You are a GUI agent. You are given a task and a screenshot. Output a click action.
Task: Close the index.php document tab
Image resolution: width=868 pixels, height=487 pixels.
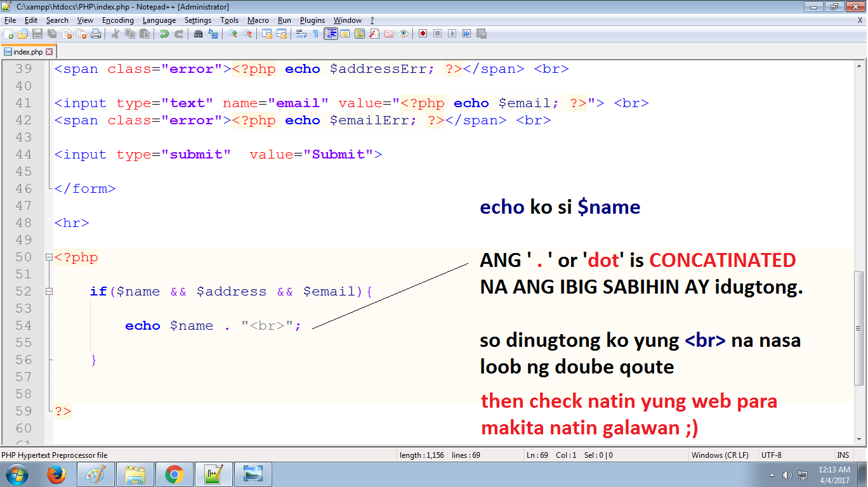click(x=50, y=52)
